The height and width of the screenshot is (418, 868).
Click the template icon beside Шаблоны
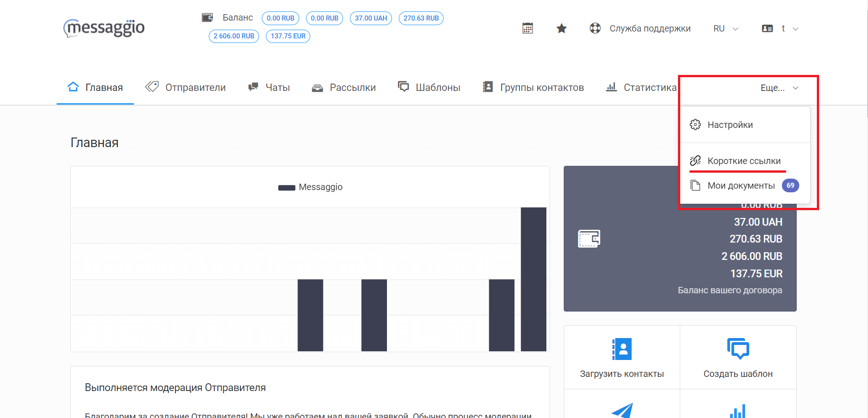point(403,86)
